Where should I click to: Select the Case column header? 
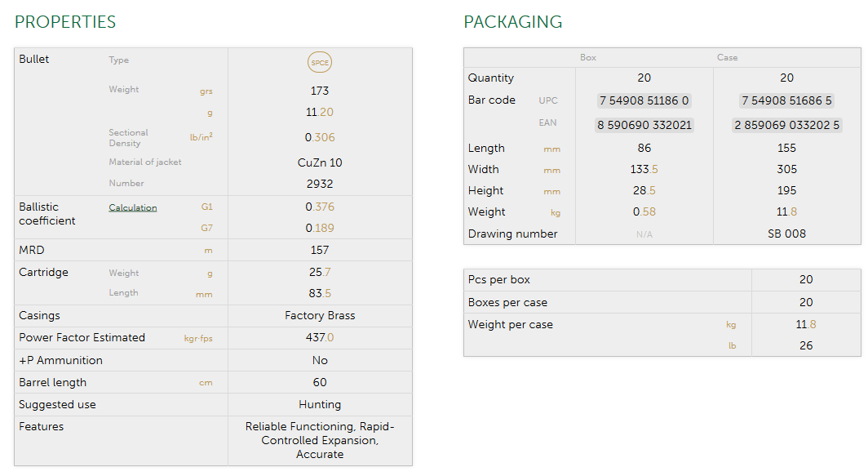point(727,58)
